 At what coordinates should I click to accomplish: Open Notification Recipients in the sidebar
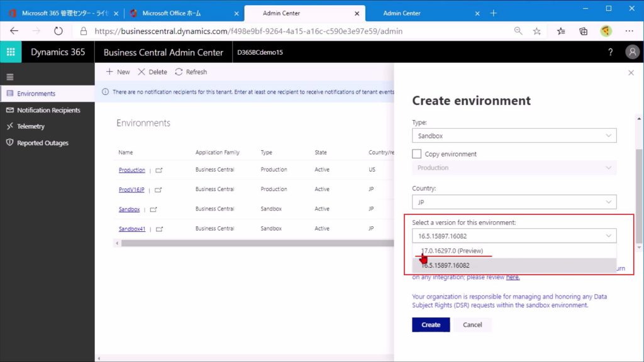47,110
